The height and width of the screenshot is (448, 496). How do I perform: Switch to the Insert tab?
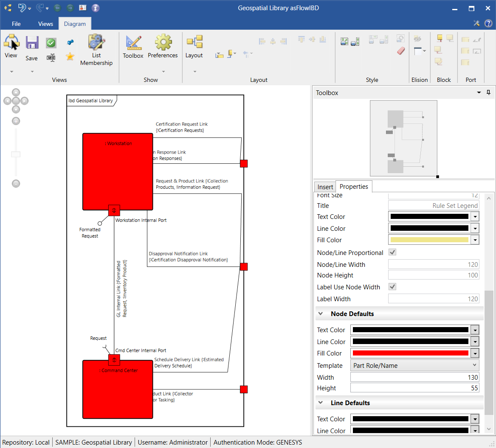click(325, 187)
